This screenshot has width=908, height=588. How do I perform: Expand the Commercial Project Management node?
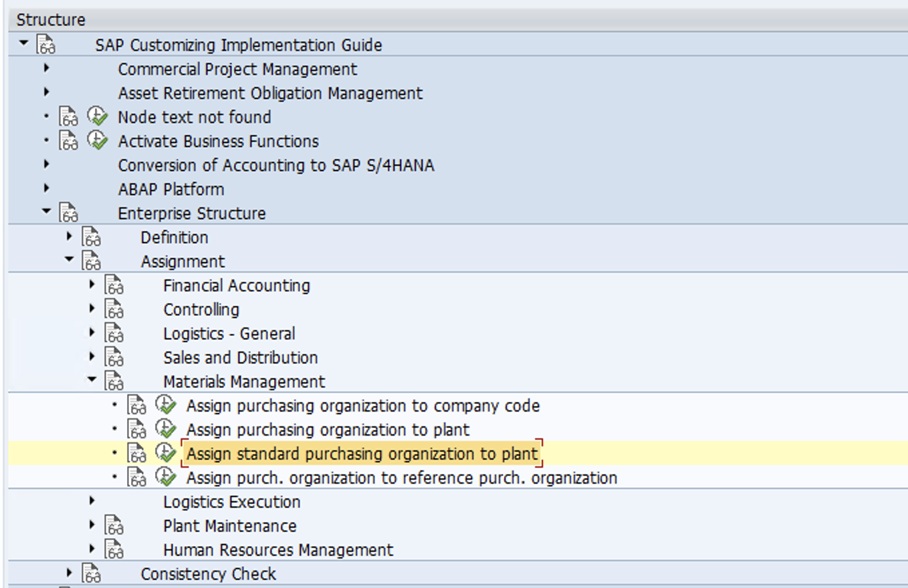(x=46, y=67)
